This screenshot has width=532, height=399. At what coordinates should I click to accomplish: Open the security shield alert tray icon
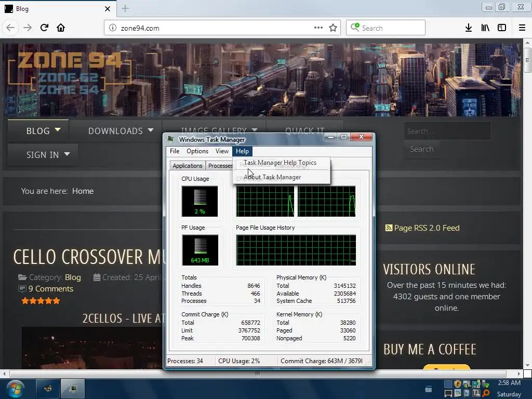(x=457, y=384)
